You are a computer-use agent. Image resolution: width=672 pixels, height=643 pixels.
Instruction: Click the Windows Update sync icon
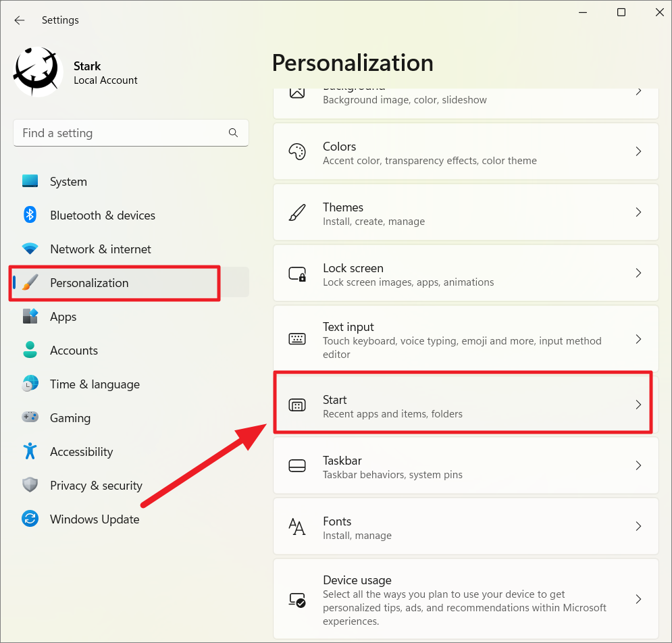click(30, 519)
